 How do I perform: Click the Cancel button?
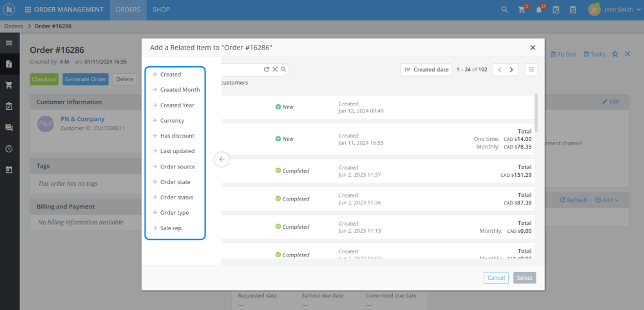tap(496, 278)
